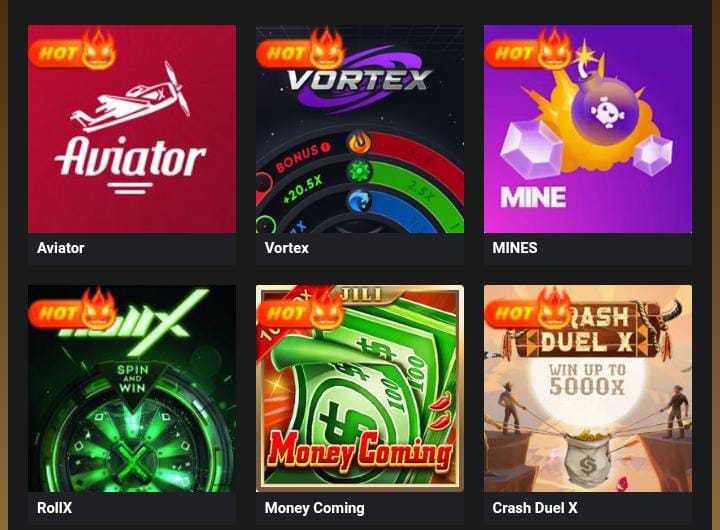This screenshot has width=720, height=530.
Task: Open the RollX game thumbnail
Action: click(132, 389)
